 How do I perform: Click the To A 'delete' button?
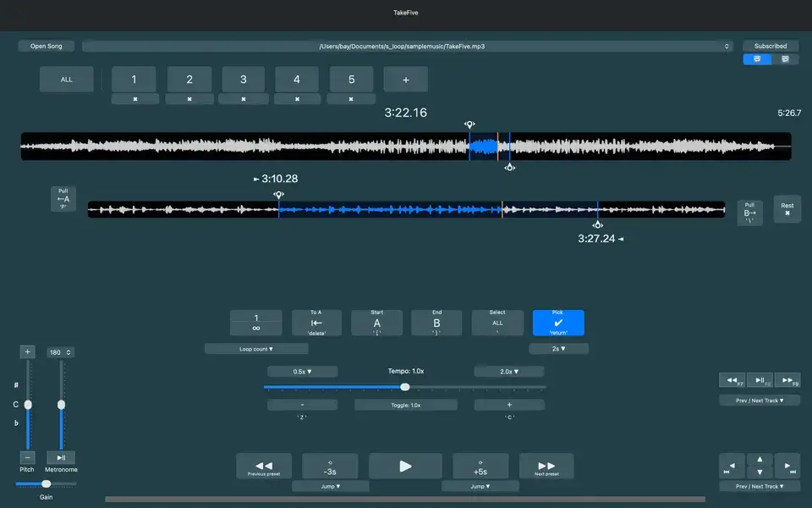point(316,323)
